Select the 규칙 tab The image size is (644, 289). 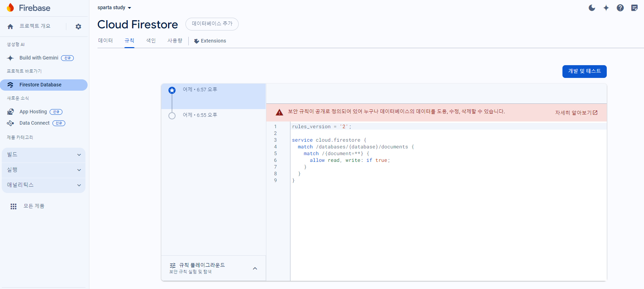point(129,41)
